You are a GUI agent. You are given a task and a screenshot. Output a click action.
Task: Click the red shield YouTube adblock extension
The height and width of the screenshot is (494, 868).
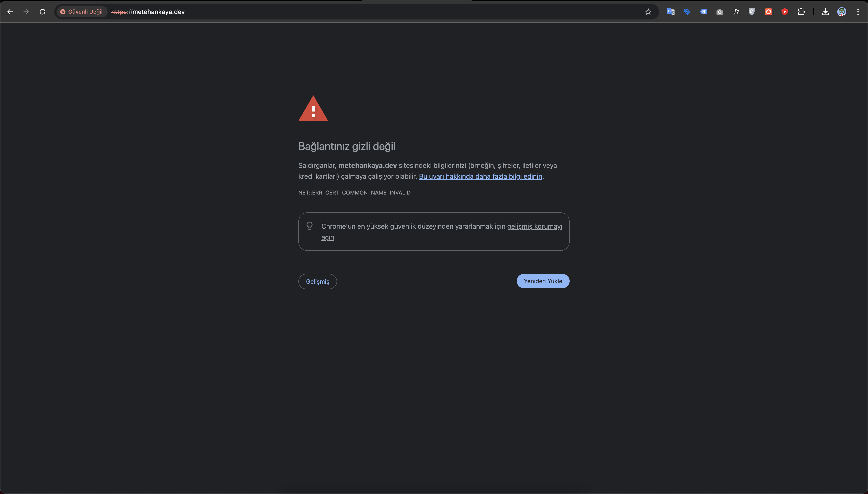[x=785, y=12]
